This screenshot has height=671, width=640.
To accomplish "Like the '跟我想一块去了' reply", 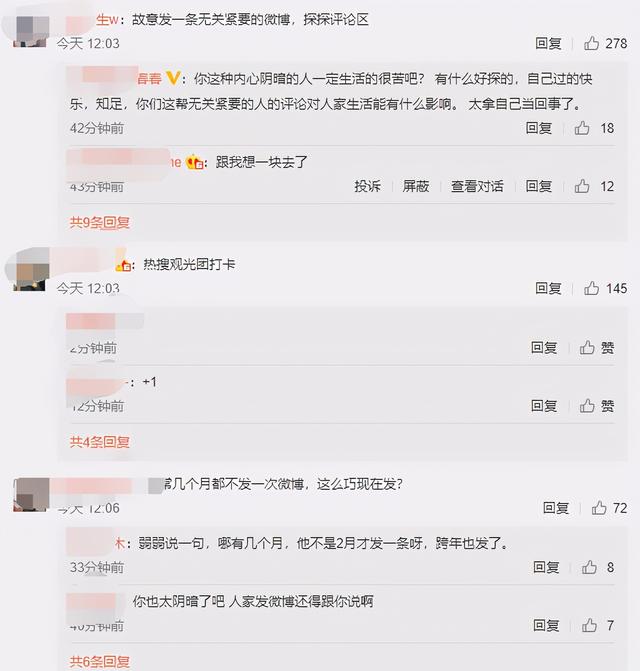I will 594,186.
